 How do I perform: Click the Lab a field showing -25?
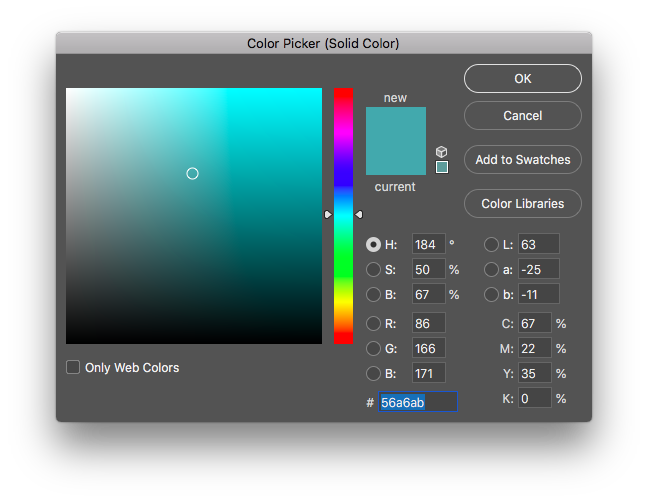[x=539, y=269]
